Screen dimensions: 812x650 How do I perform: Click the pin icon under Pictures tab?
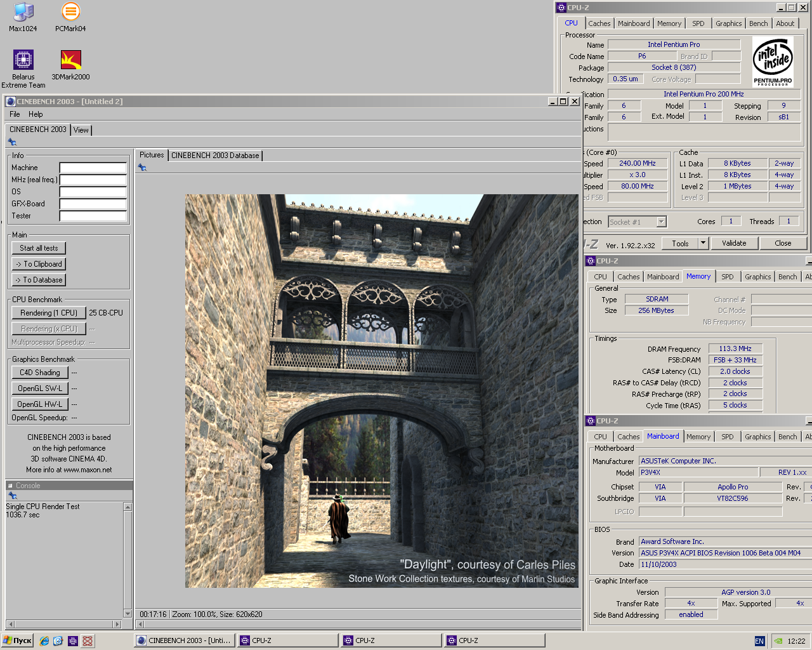click(x=142, y=168)
